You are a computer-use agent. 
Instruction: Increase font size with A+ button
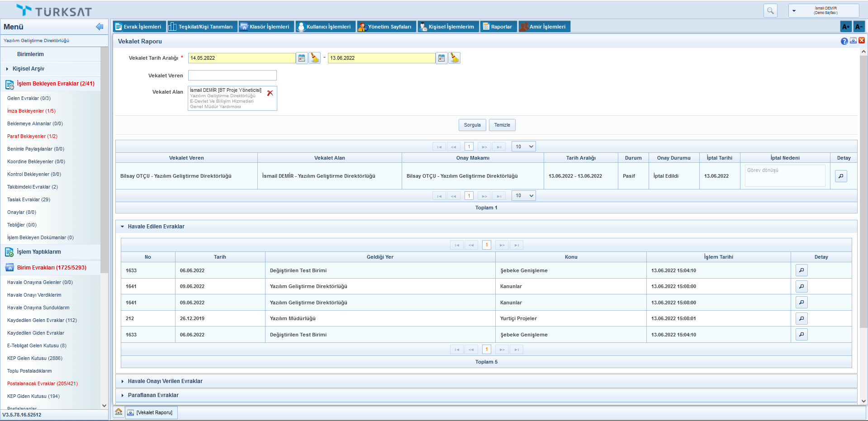point(845,27)
